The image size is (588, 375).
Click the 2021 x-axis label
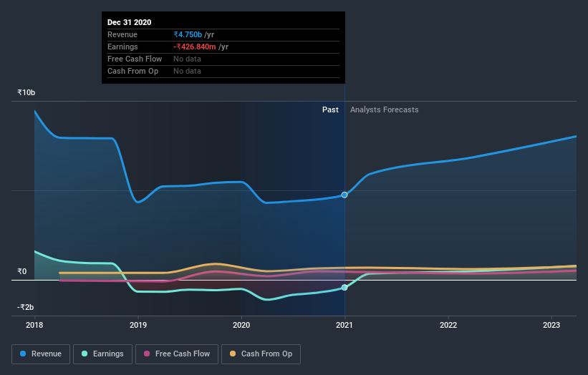344,325
